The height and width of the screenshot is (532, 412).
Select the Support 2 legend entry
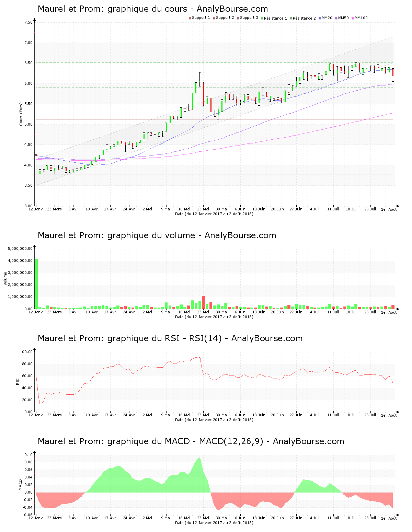[224, 18]
